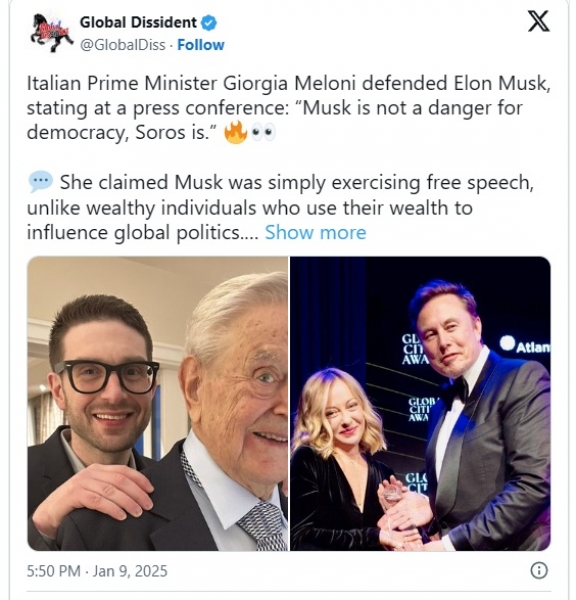Open the Global Dissident horse avatar
Image resolution: width=576 pixels, height=600 pixels.
pyautogui.click(x=52, y=33)
